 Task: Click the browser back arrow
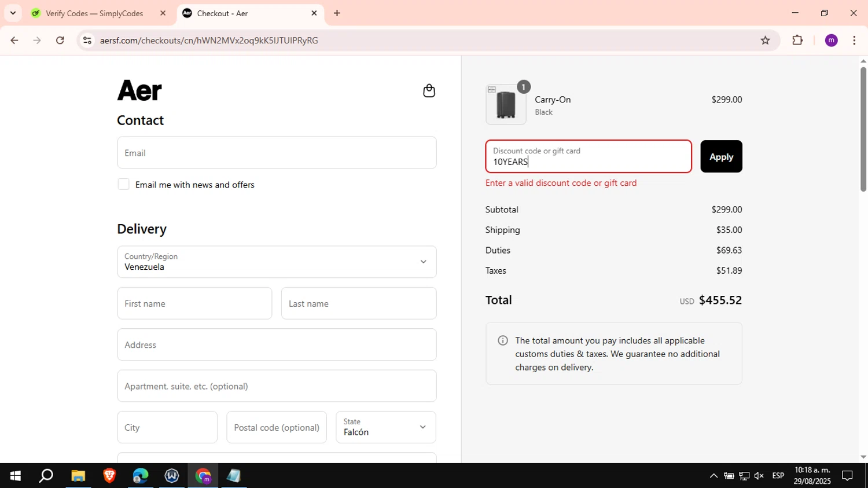tap(14, 41)
